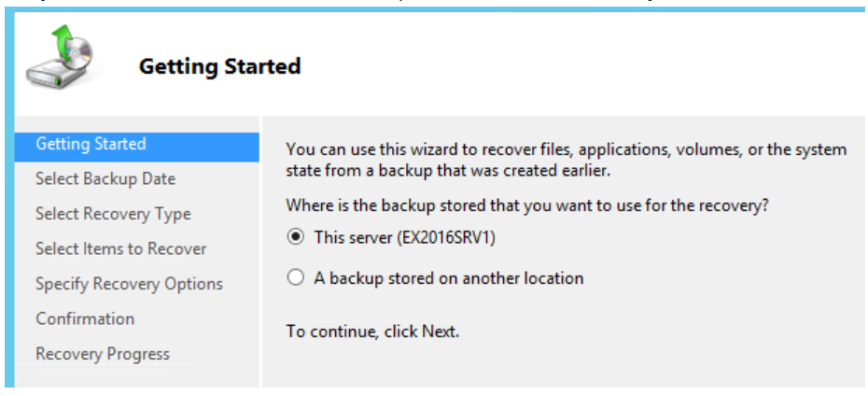The image size is (868, 396).
Task: Click the Recovery Wizard drive and disc icon
Action: pyautogui.click(x=61, y=58)
